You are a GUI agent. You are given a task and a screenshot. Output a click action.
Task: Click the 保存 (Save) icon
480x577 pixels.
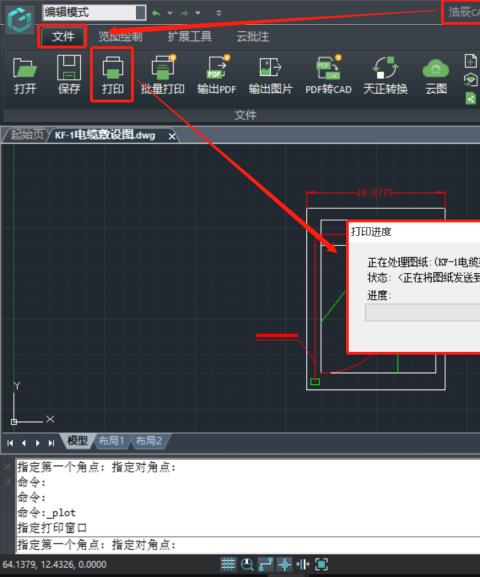pos(69,75)
